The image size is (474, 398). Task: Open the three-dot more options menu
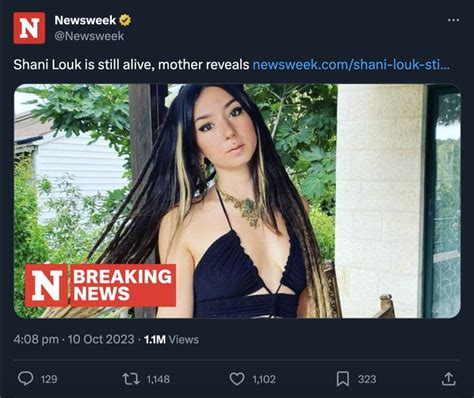coord(453,20)
